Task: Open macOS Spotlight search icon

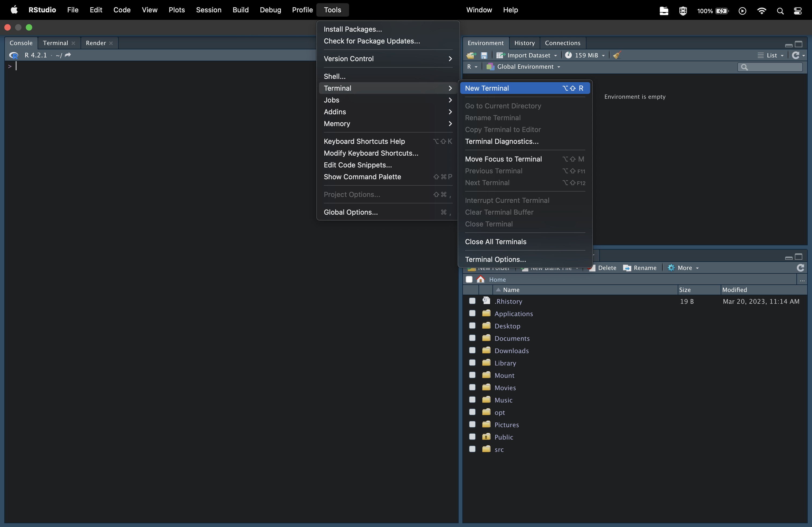Action: tap(780, 11)
